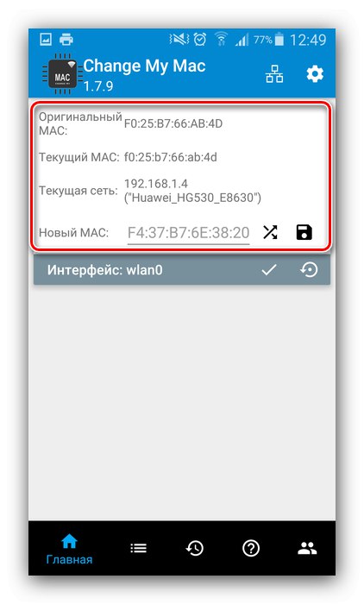The height and width of the screenshot is (604, 364).
Task: Open the history tab in bottom bar
Action: [x=195, y=548]
